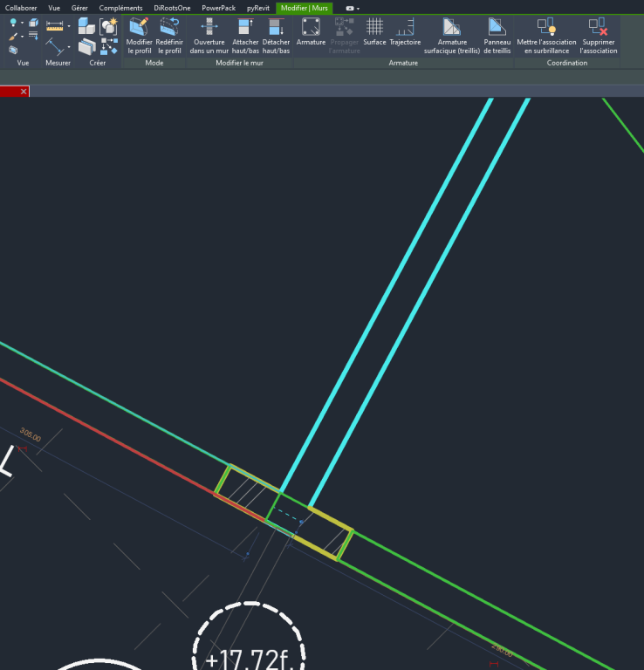
Task: Click the Surface reinforcement icon
Action: (x=374, y=32)
